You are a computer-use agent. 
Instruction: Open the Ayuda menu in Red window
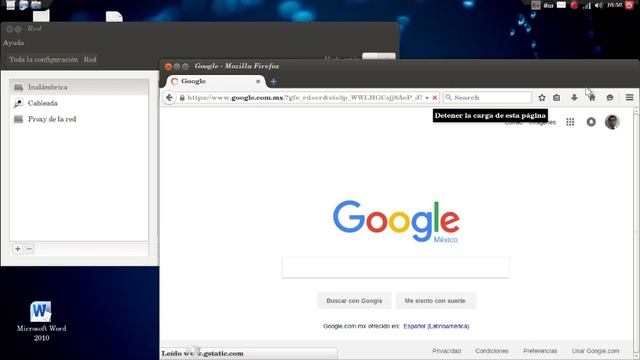13,43
